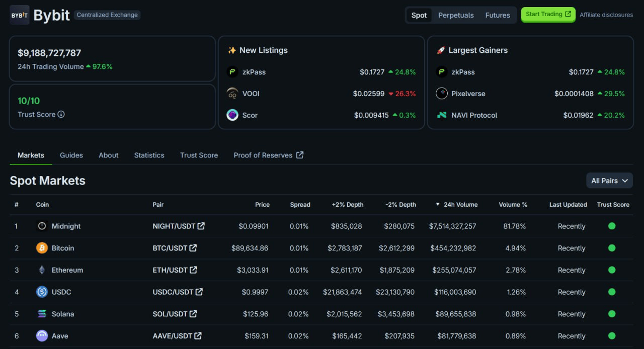Viewport: 644px width, 349px height.
Task: Click the NAVI Protocol logo icon
Action: click(441, 115)
